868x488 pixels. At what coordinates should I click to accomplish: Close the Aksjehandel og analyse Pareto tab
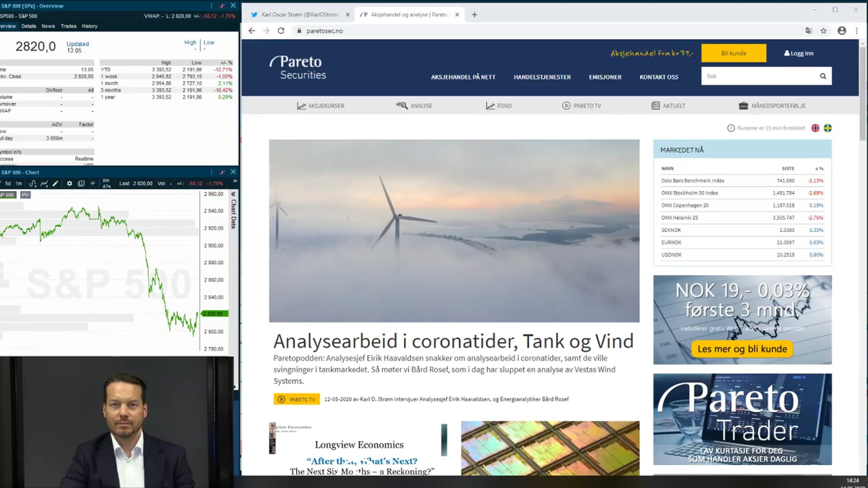457,14
